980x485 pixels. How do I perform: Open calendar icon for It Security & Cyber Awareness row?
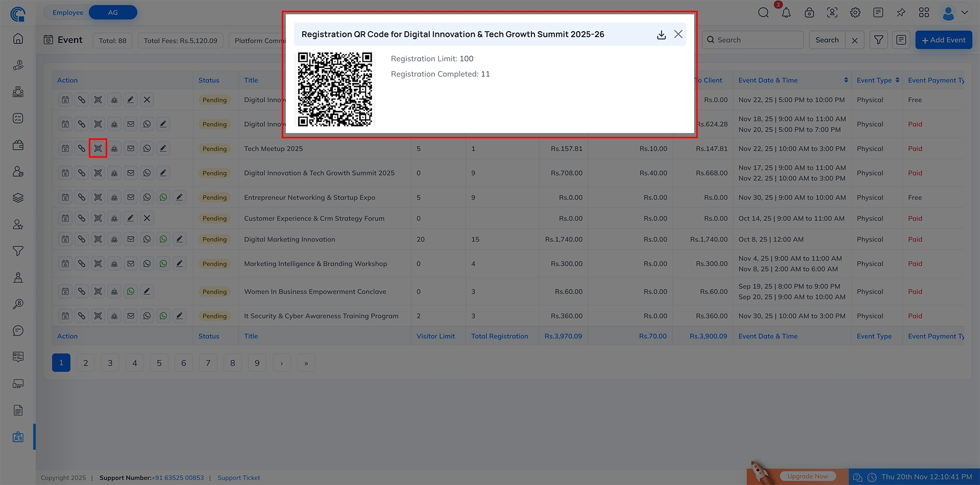[65, 316]
